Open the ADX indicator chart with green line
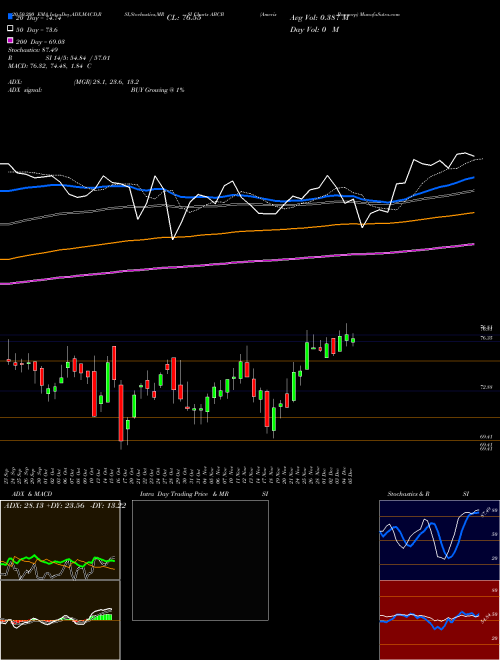Image resolution: width=500 pixels, height=660 pixels. pos(60,540)
